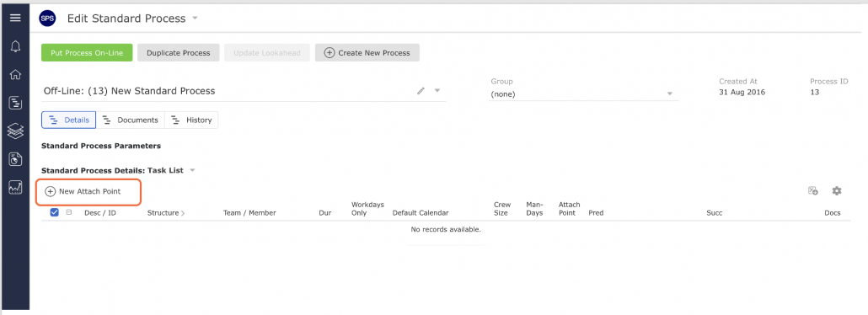This screenshot has width=868, height=315.
Task: Click the Update Lookahead button
Action: coord(267,52)
